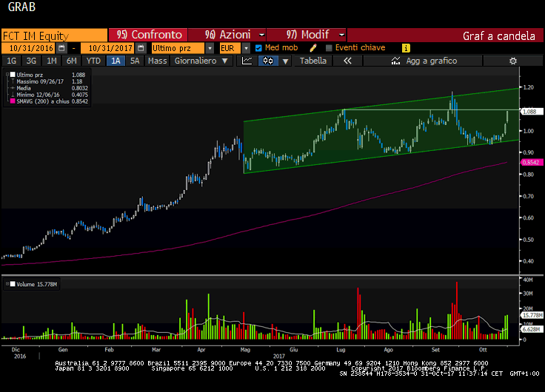Toggle the Med mob checkbox
This screenshot has height=392, width=545.
[258, 48]
